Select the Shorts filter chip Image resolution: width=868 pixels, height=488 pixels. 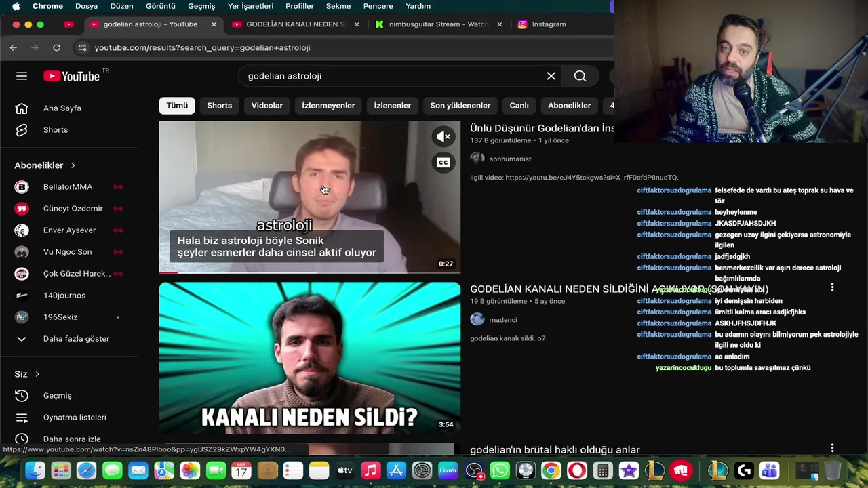(x=220, y=106)
